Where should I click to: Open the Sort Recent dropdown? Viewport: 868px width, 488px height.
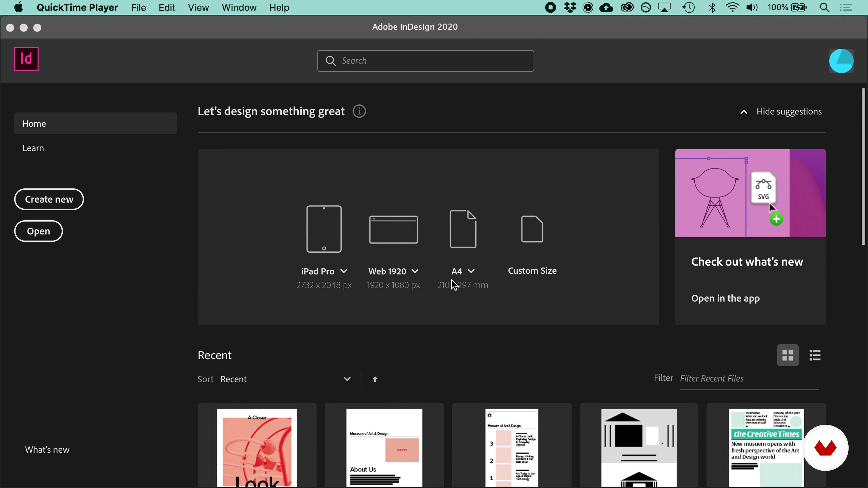[286, 379]
